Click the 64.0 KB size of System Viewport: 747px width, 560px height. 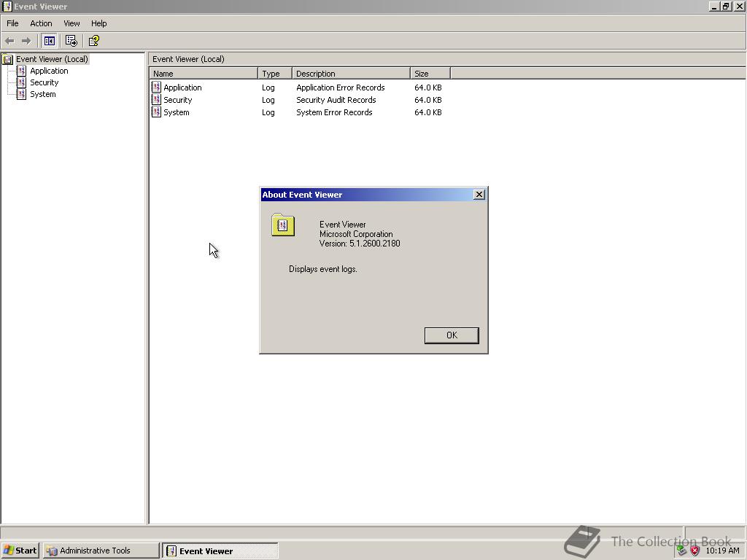pyautogui.click(x=427, y=112)
